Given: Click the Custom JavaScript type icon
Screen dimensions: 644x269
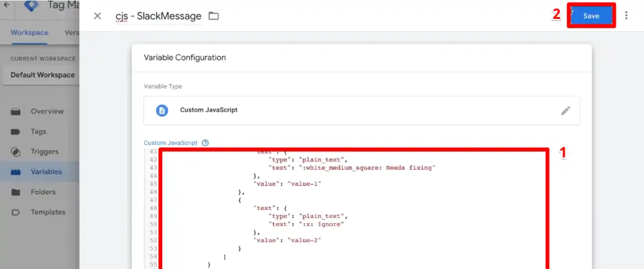Looking at the screenshot, I should [x=162, y=111].
